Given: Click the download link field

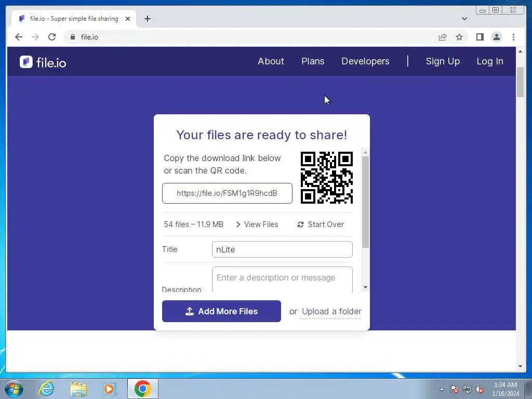Looking at the screenshot, I should (227, 193).
